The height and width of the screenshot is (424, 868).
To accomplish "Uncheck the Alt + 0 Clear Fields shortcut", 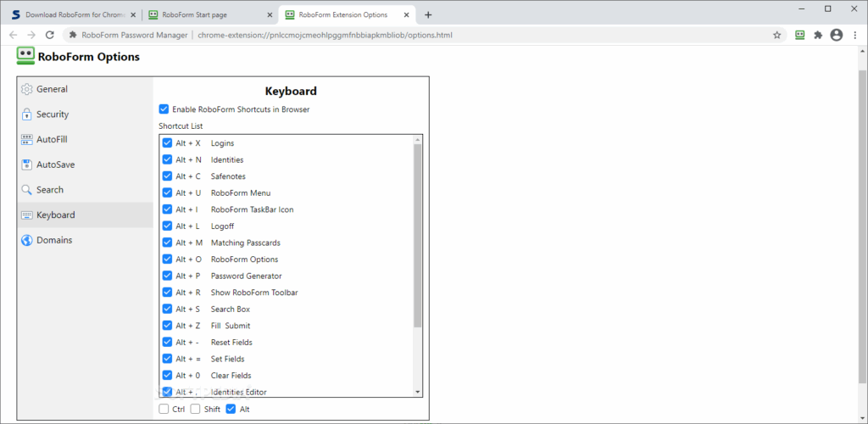I will pos(167,376).
